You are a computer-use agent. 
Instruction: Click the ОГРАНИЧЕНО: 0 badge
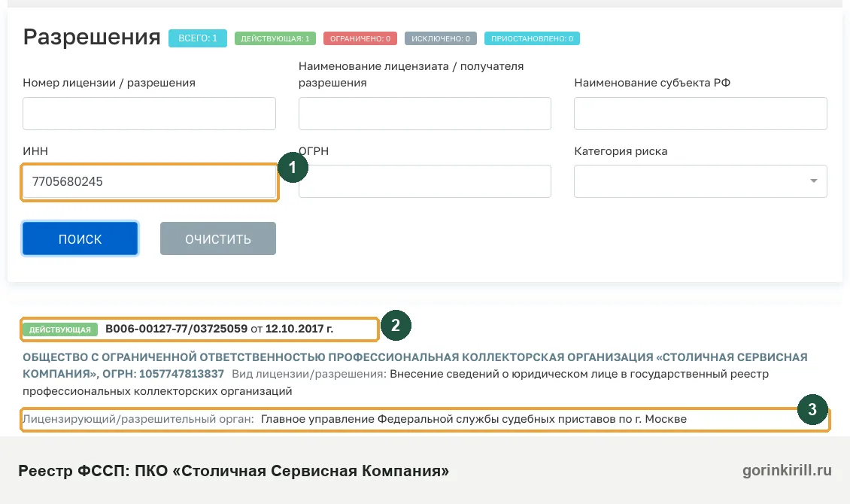(360, 38)
